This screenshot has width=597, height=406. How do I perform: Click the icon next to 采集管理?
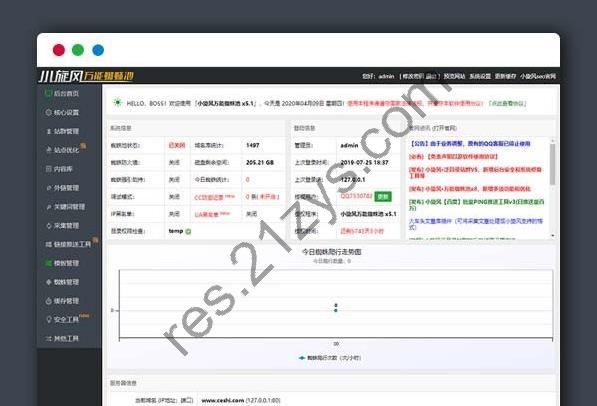[x=48, y=225]
